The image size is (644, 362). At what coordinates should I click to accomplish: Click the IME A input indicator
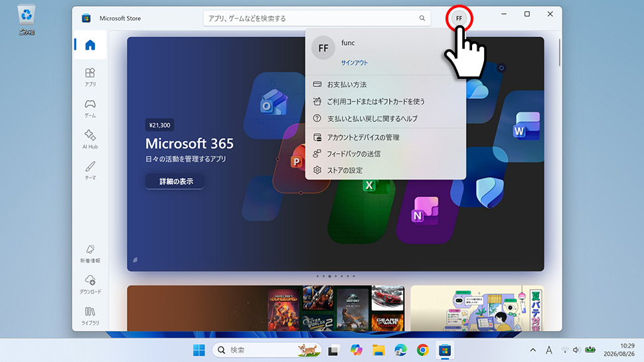[548, 350]
